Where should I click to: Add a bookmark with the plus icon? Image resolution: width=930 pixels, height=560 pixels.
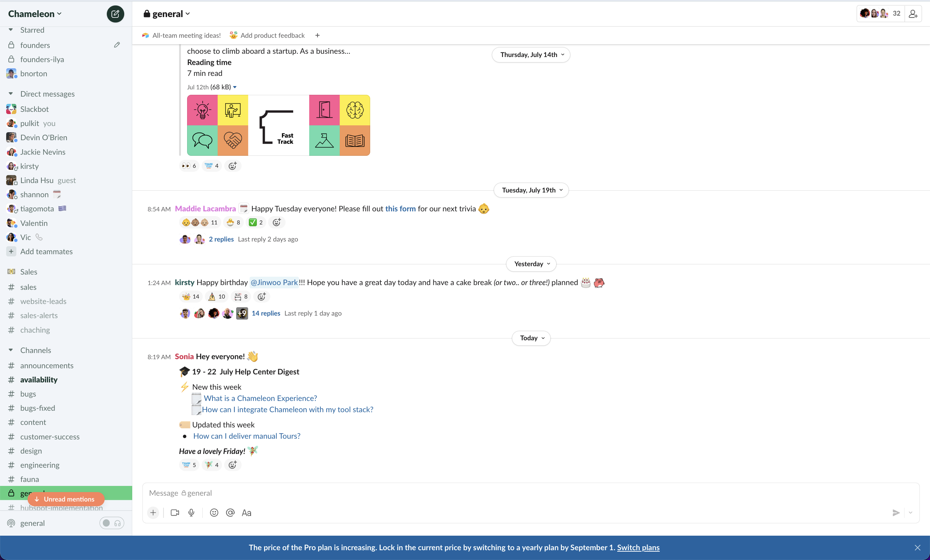(318, 36)
